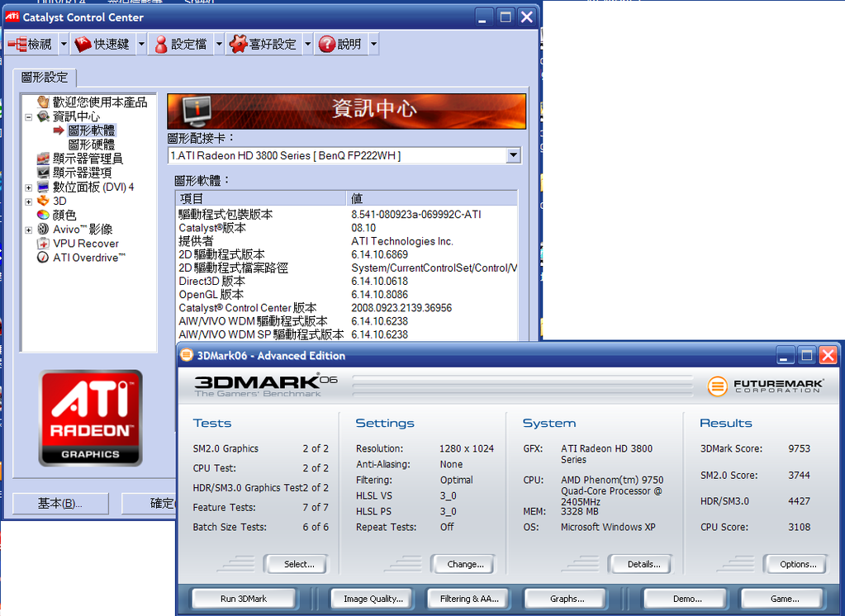Click the 3DMark Score value 9753
This screenshot has width=845, height=616.
pyautogui.click(x=799, y=448)
